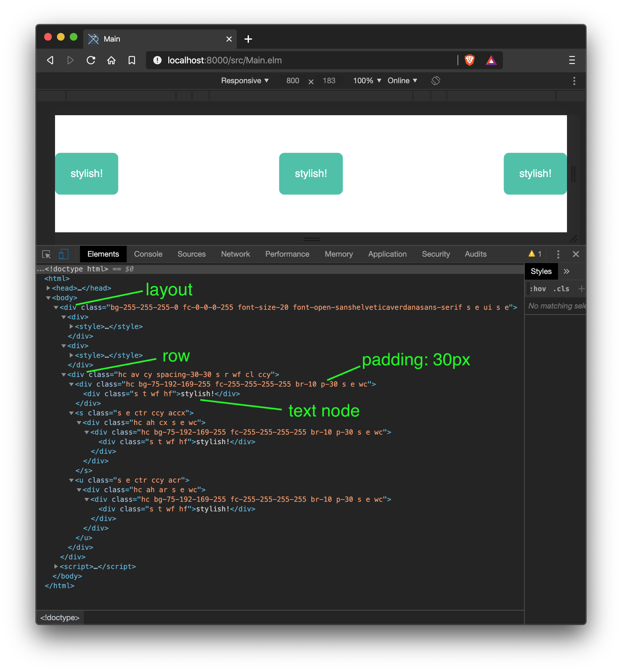Switch to the Performance tab

287,254
